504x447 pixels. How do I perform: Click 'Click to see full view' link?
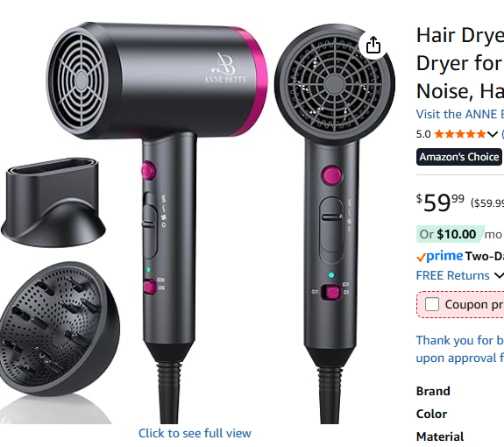[x=195, y=433]
